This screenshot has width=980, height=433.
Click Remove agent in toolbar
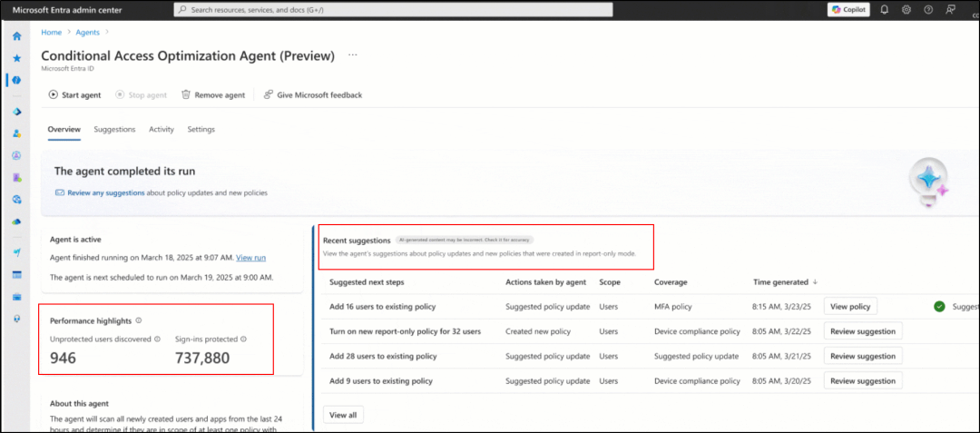click(213, 95)
